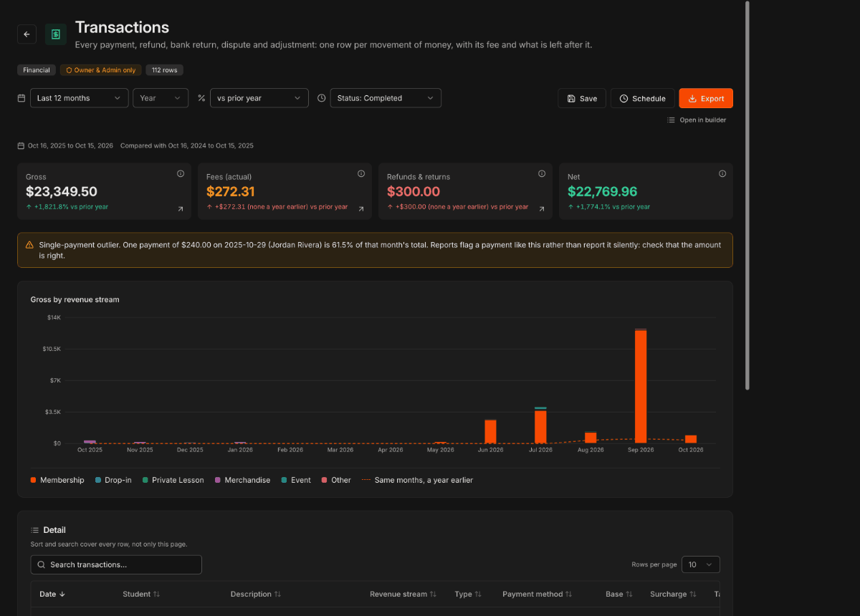The width and height of the screenshot is (860, 616).
Task: Sort by Revenue stream column
Action: [x=433, y=594]
